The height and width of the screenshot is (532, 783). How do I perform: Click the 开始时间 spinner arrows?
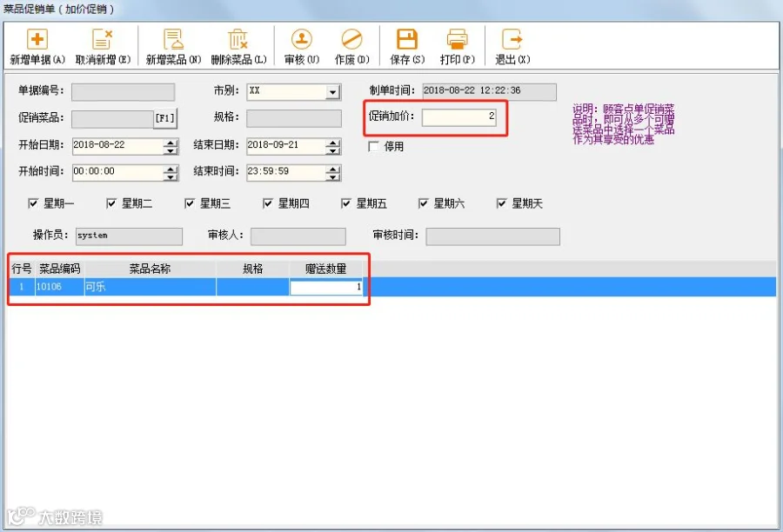coord(171,173)
